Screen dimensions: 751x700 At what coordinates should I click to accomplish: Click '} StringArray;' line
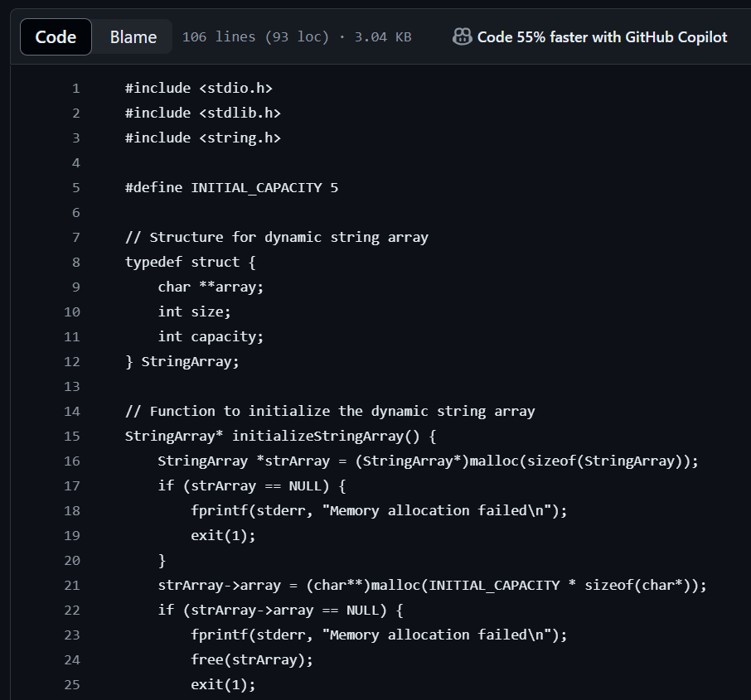point(182,361)
